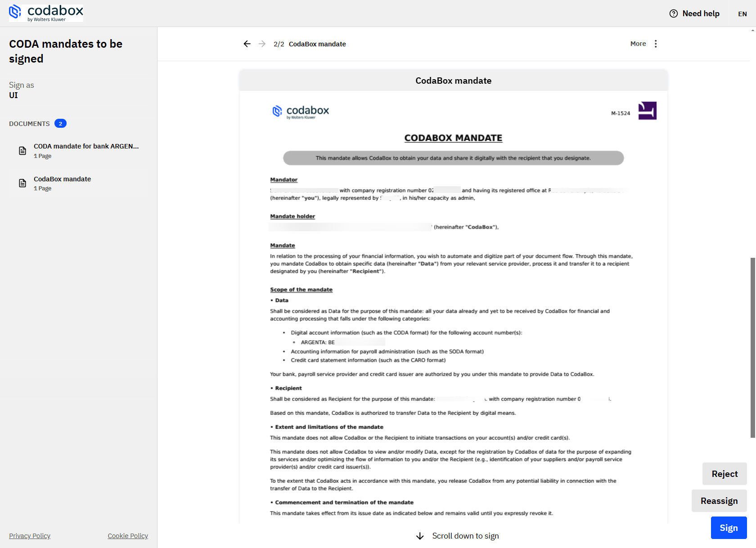Viewport: 756px width, 548px height.
Task: Click the codabox logo inside the document
Action: click(301, 112)
